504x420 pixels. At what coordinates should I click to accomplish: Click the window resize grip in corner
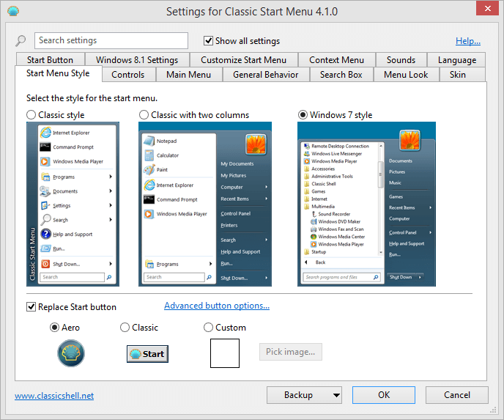point(493,410)
